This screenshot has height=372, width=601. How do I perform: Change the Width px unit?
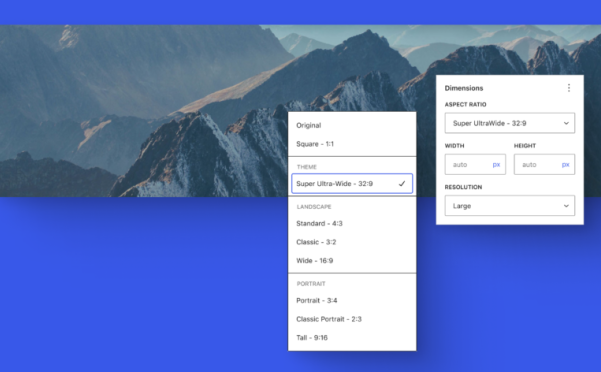coord(496,164)
